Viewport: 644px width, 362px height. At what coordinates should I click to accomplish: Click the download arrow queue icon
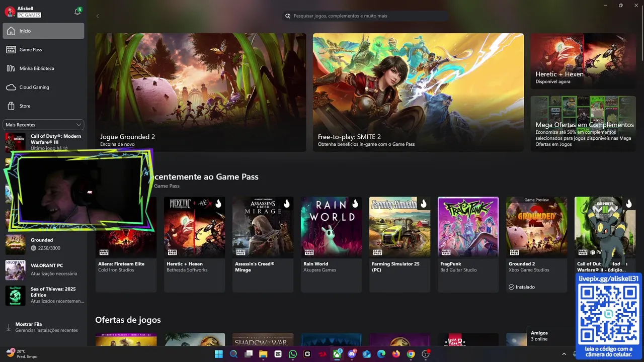(x=8, y=327)
